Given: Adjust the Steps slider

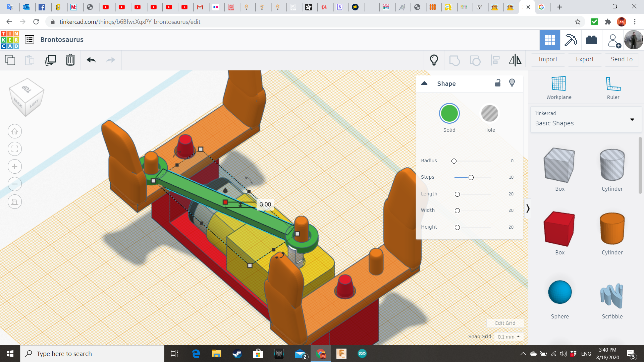Looking at the screenshot, I should click(x=471, y=177).
